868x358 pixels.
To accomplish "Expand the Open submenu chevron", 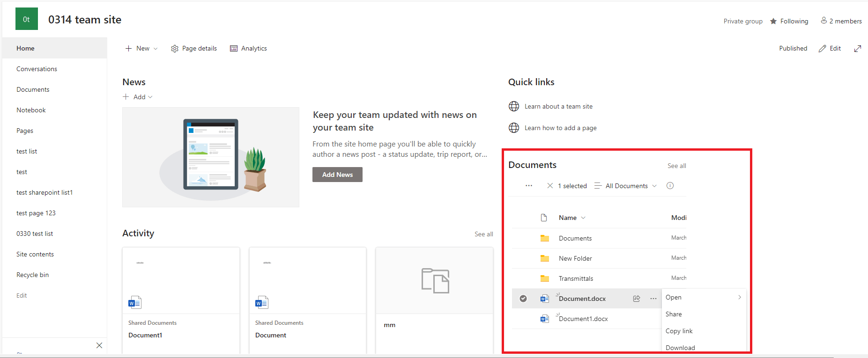I will (x=740, y=297).
